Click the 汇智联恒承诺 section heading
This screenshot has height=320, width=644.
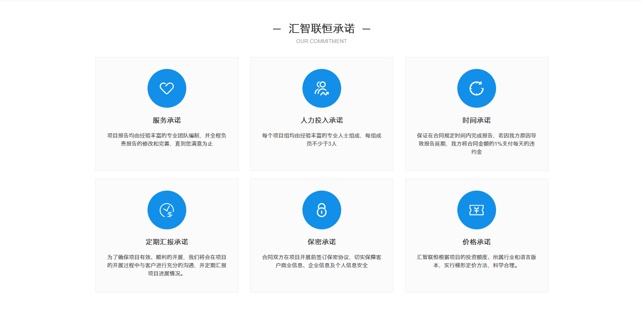click(x=322, y=29)
